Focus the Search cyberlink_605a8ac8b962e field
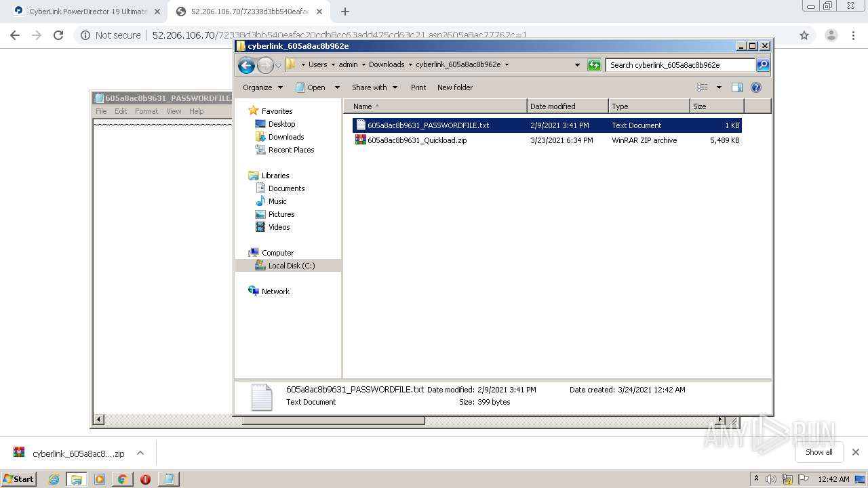 pyautogui.click(x=680, y=65)
